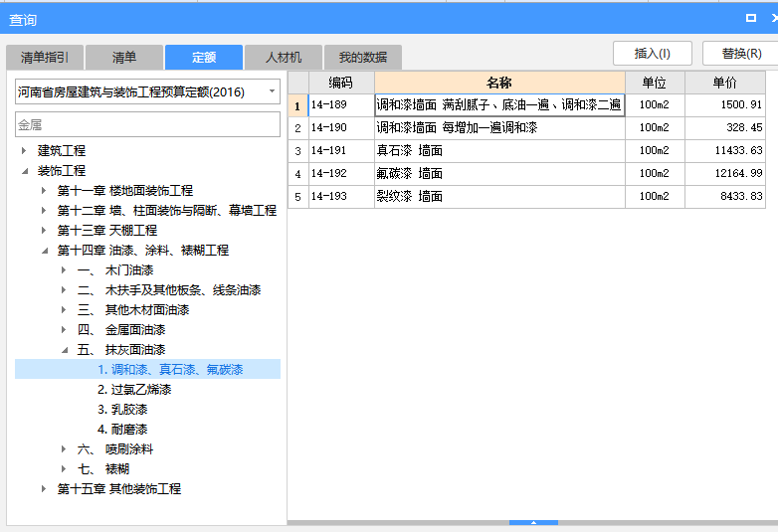Click unit price 12164.99 cell
The height and width of the screenshot is (532, 778).
point(725,174)
